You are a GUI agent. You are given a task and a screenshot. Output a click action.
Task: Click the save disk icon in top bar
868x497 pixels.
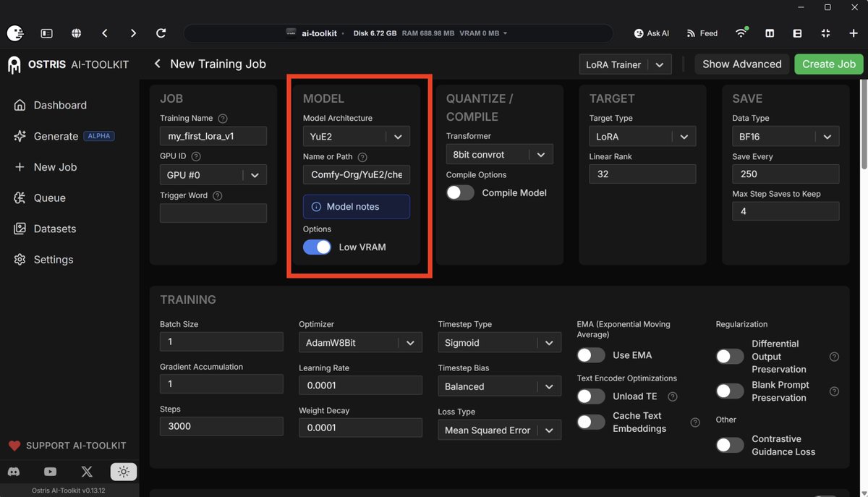pos(797,33)
